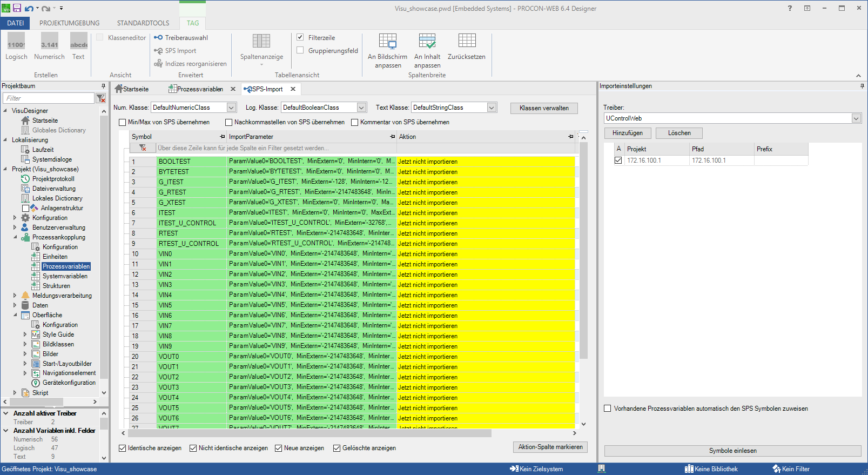Click the Klassen verwalten button

click(544, 108)
